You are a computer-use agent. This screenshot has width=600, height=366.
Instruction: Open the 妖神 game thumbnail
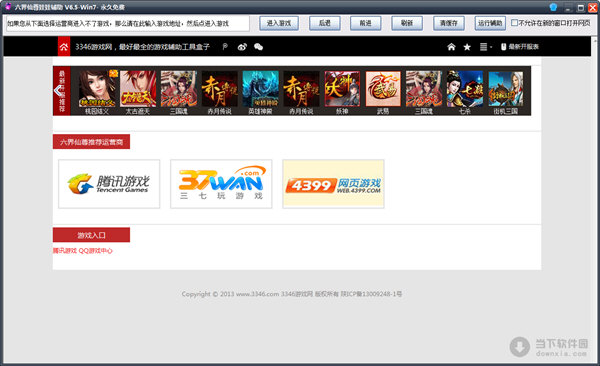(x=342, y=89)
